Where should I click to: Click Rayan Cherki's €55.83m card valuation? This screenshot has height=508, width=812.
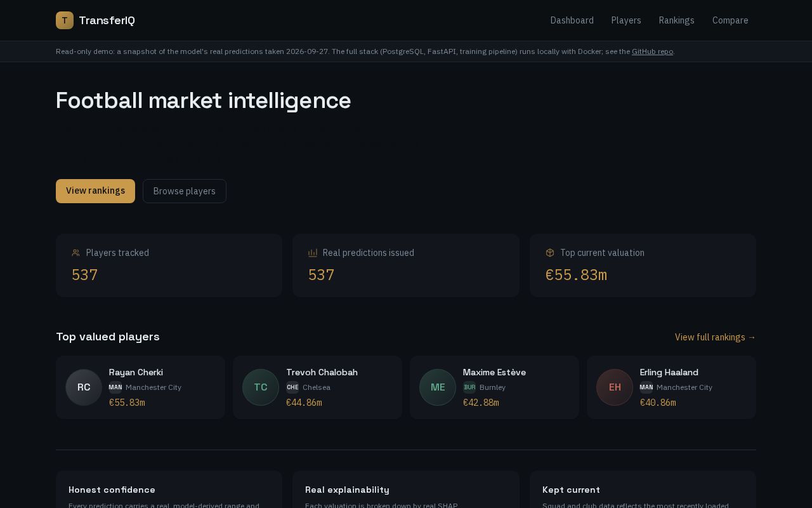127,403
